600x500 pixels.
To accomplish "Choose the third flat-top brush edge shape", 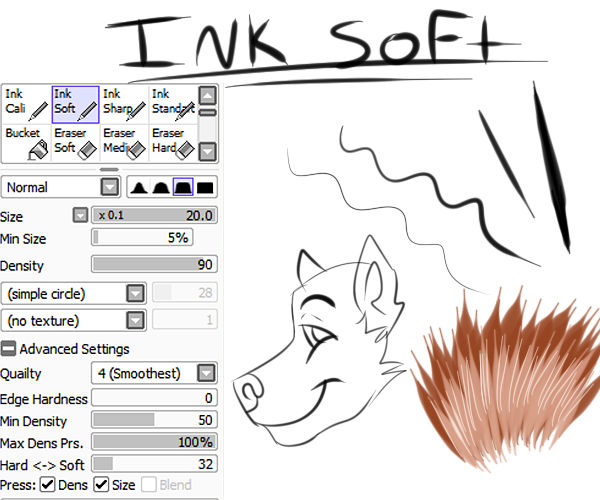I will coord(183,187).
